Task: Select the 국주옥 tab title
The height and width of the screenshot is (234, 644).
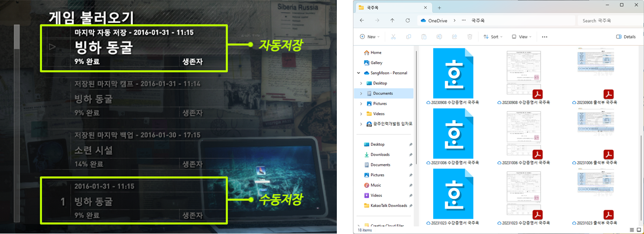Action: tap(374, 7)
